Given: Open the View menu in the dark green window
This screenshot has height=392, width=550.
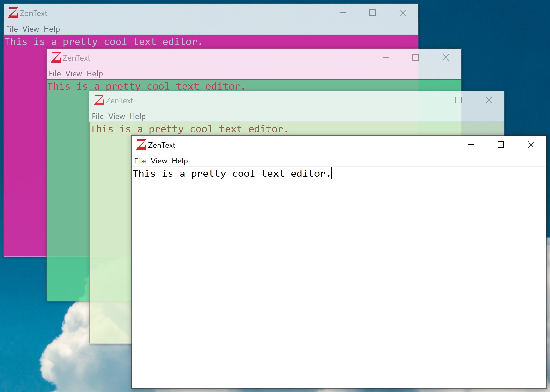Looking at the screenshot, I should pyautogui.click(x=74, y=74).
